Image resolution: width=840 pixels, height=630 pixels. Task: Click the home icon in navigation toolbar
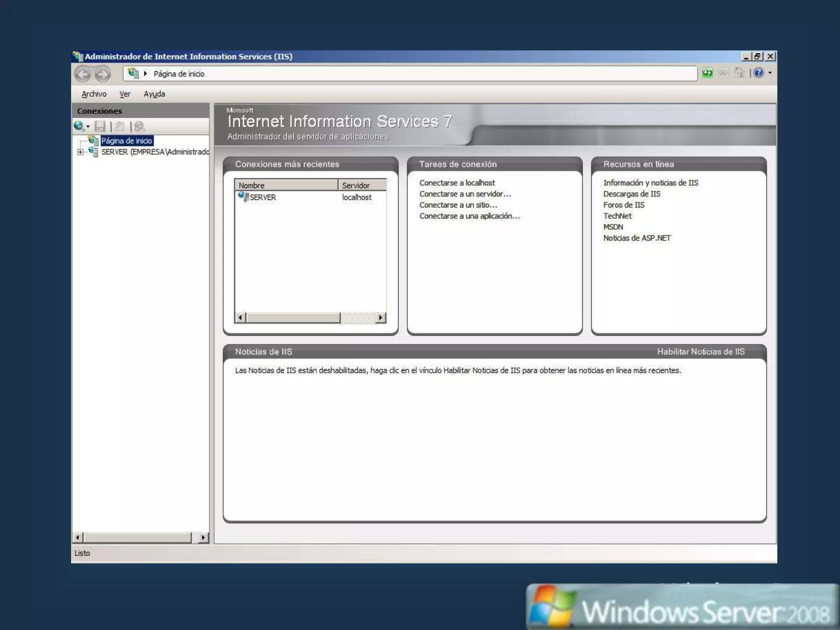coord(739,73)
